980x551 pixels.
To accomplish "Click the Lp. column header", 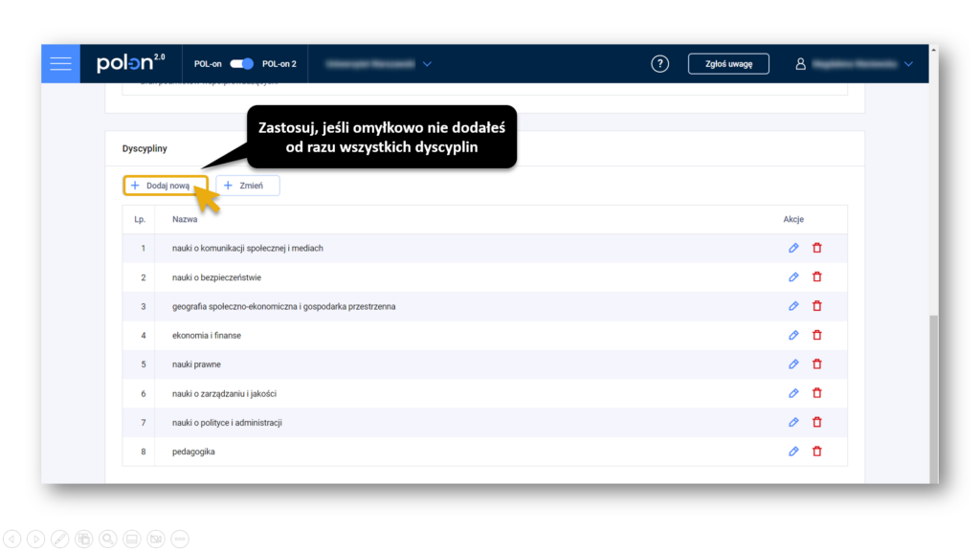I will tap(140, 219).
